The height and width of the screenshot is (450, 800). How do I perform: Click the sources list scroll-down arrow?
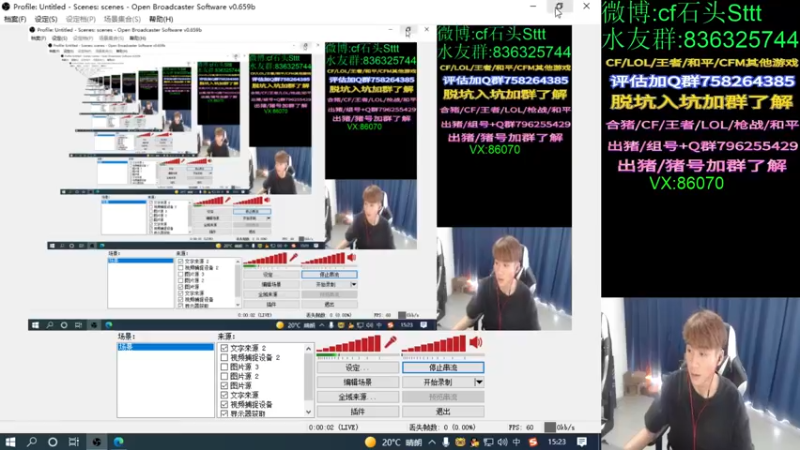pos(308,412)
